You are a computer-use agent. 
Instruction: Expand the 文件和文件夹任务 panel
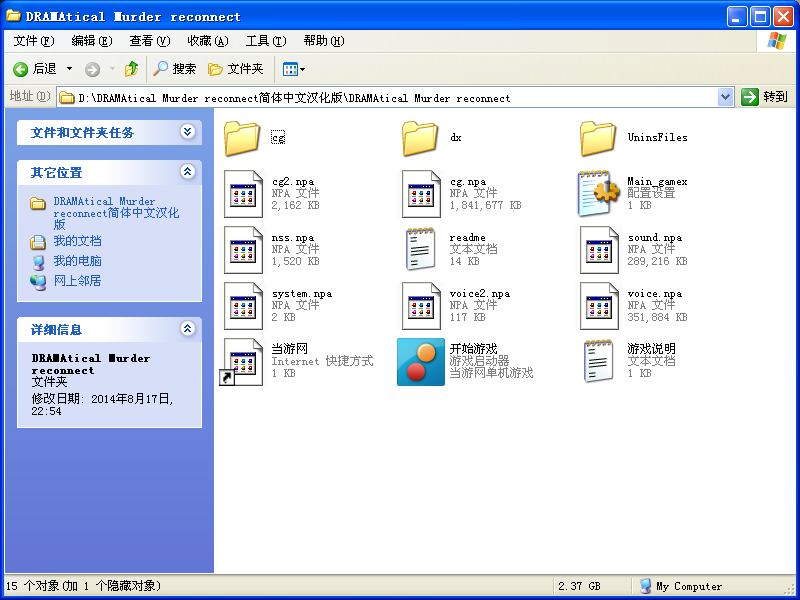click(x=187, y=132)
